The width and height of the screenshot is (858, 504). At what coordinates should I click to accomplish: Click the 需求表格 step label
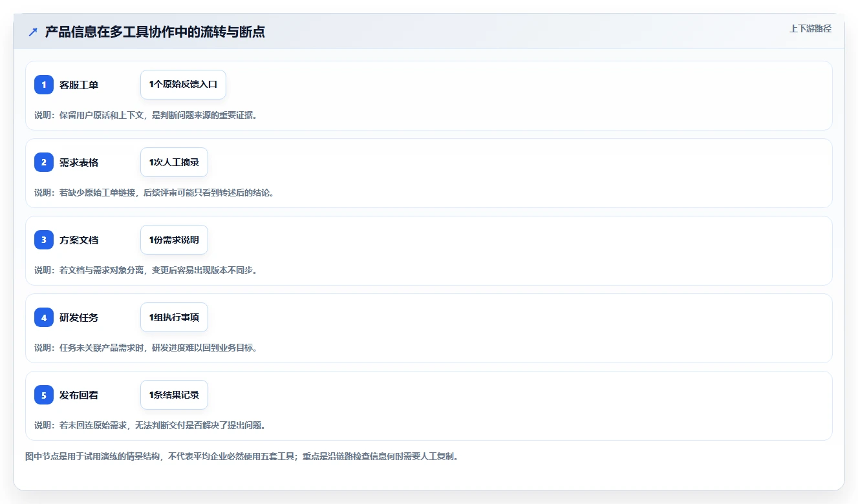tap(79, 162)
